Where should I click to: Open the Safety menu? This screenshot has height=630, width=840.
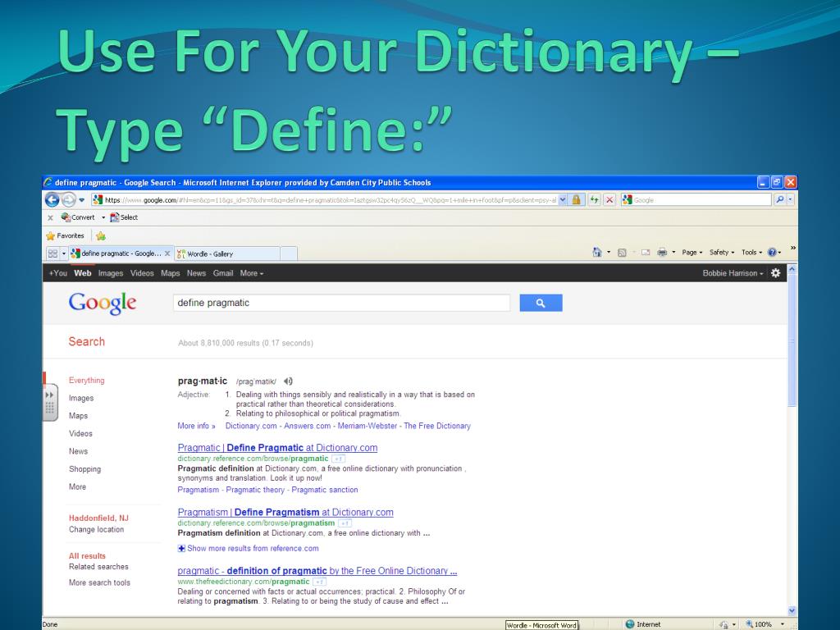click(x=722, y=253)
